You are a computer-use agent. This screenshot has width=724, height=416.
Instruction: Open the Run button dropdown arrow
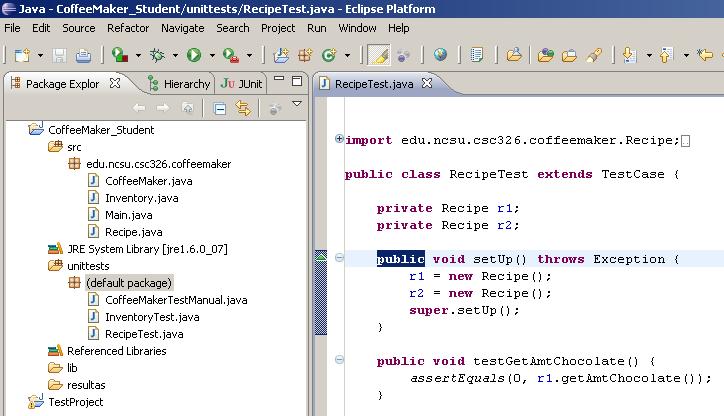[211, 56]
